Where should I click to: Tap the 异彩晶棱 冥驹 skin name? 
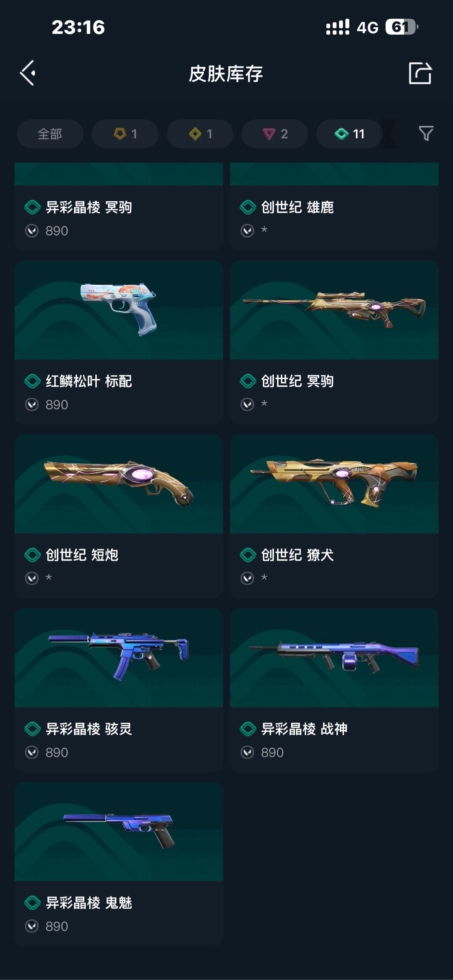89,207
